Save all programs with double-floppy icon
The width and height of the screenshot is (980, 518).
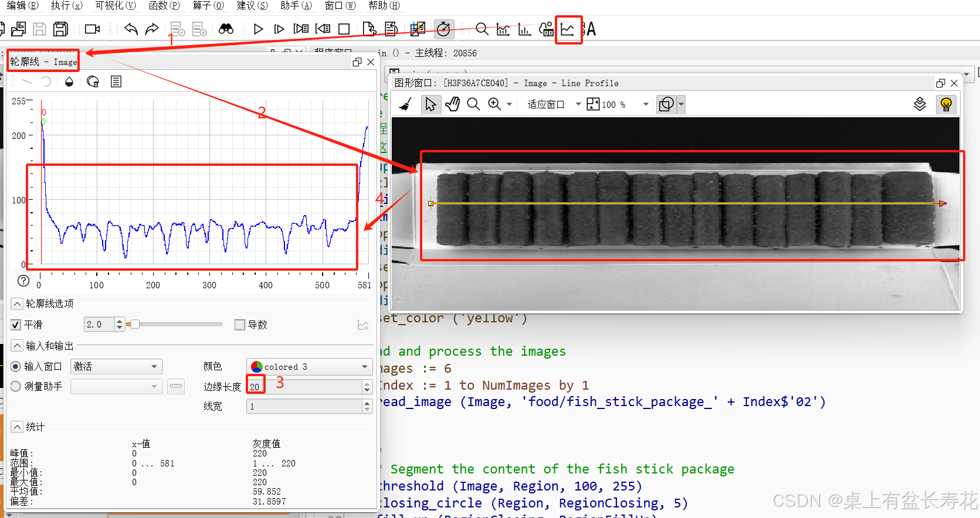click(x=60, y=29)
